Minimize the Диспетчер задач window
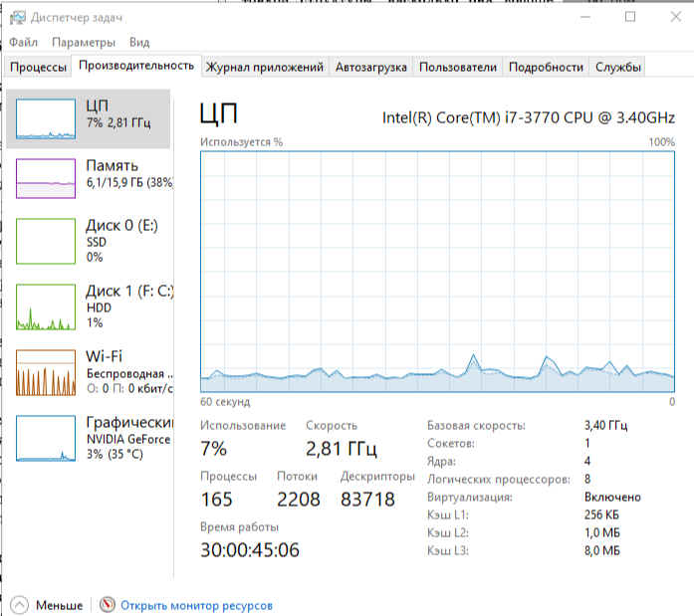Viewport: 694px width, 616px height. pos(585,17)
